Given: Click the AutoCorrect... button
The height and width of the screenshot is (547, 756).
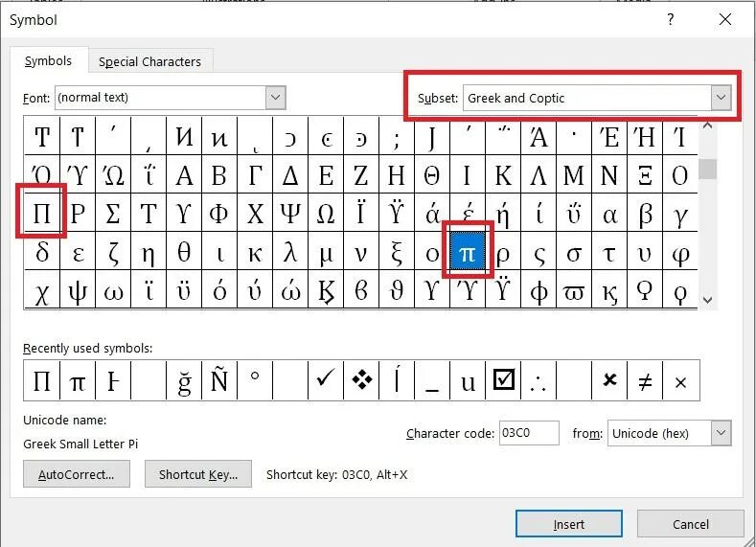Looking at the screenshot, I should pyautogui.click(x=77, y=474).
